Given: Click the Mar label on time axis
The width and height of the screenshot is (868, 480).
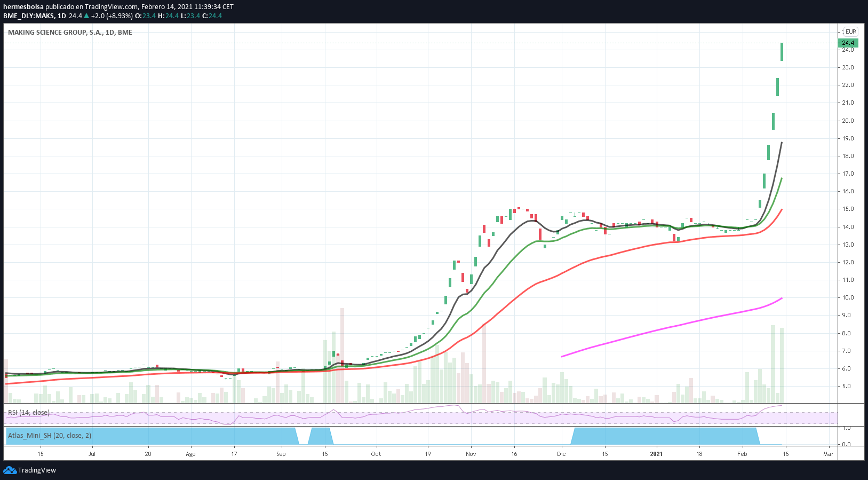Looking at the screenshot, I should pos(828,454).
